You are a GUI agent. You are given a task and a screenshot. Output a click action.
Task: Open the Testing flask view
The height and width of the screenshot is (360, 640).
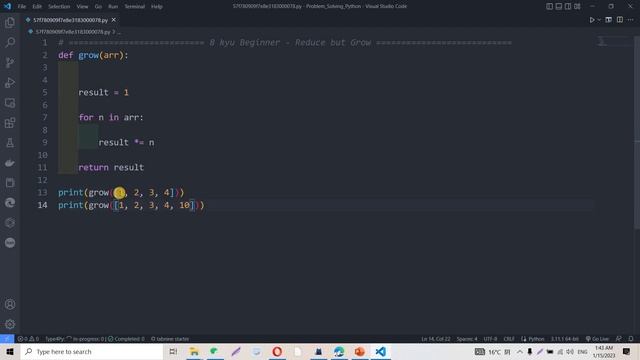tap(10, 143)
